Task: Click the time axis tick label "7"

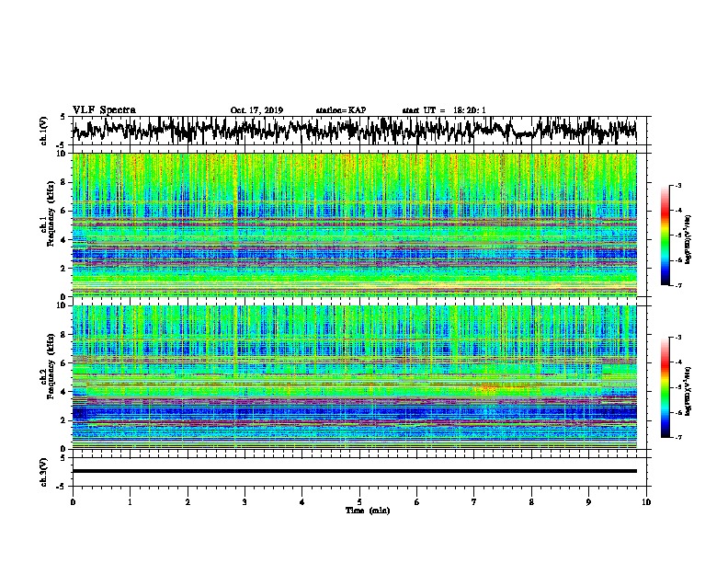Action: [474, 502]
